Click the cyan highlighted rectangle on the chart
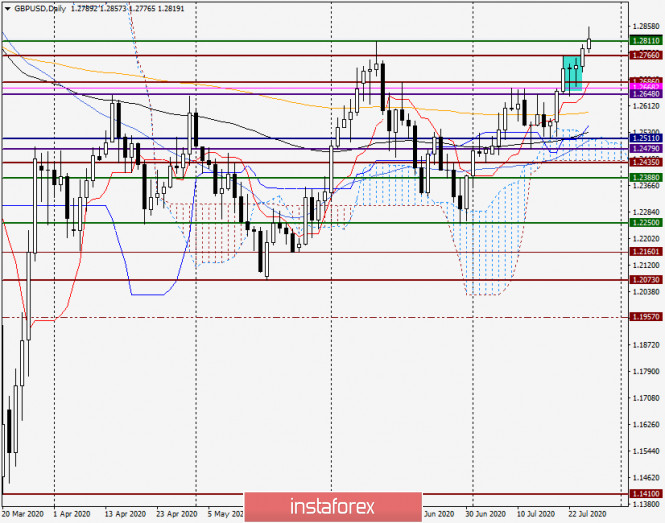 point(571,73)
